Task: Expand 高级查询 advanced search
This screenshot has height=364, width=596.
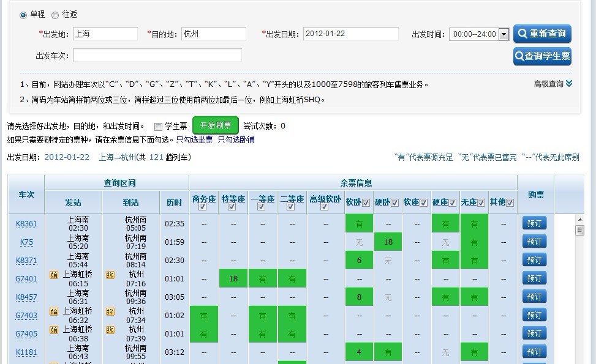Action: coord(553,83)
